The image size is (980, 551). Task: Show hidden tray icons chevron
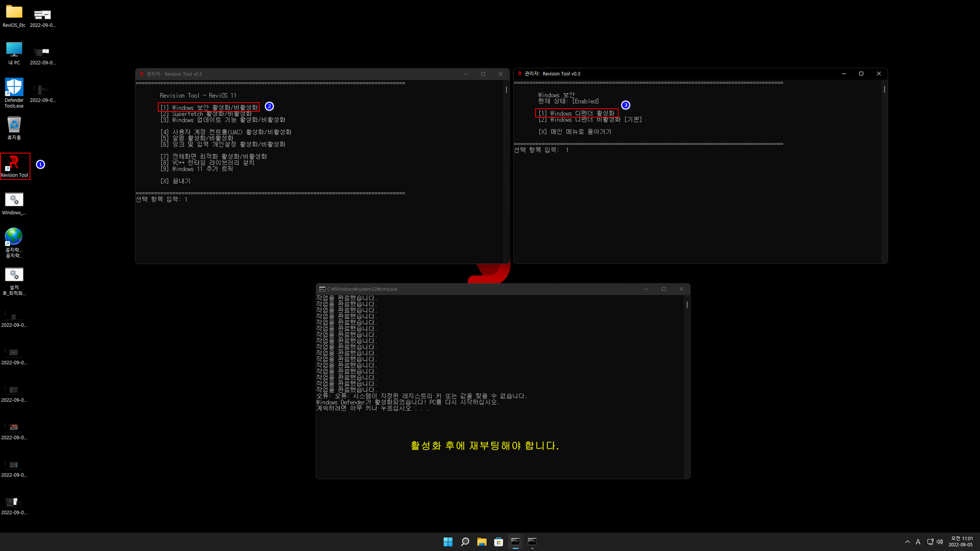click(x=907, y=542)
